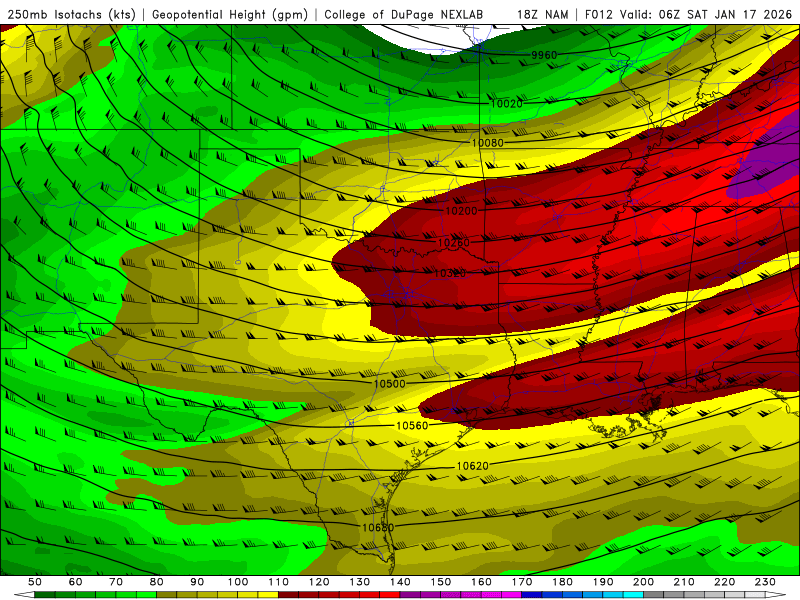The image size is (800, 600).
Task: Click the 80 value on the color scale
Action: coord(157,582)
